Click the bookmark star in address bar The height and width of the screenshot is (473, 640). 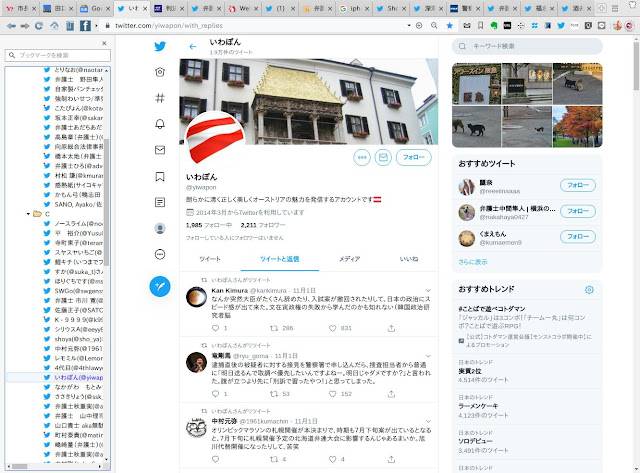[449, 26]
